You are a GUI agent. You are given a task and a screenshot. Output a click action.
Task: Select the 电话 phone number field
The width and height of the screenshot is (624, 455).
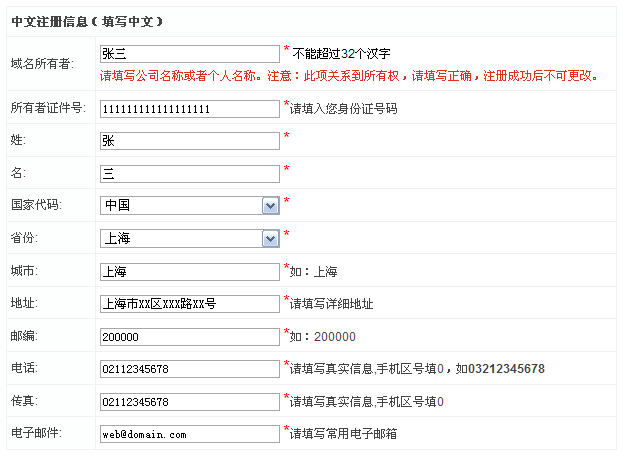(x=189, y=369)
